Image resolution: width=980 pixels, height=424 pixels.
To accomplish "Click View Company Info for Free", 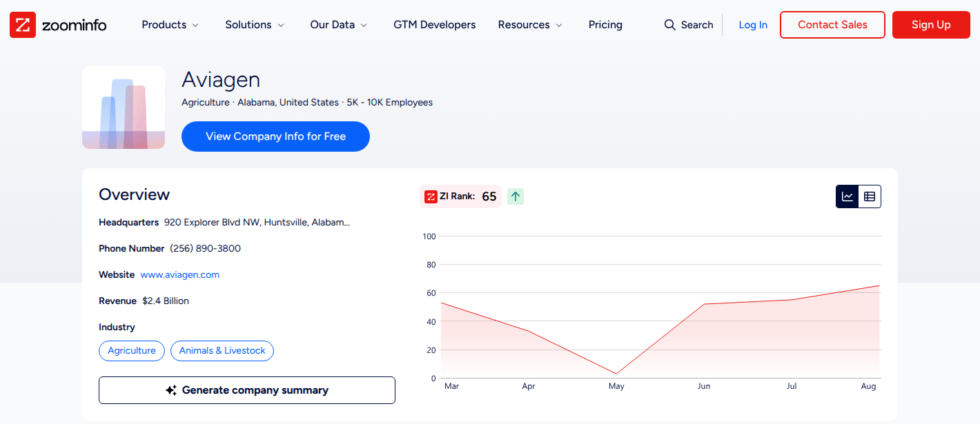I will coord(275,137).
